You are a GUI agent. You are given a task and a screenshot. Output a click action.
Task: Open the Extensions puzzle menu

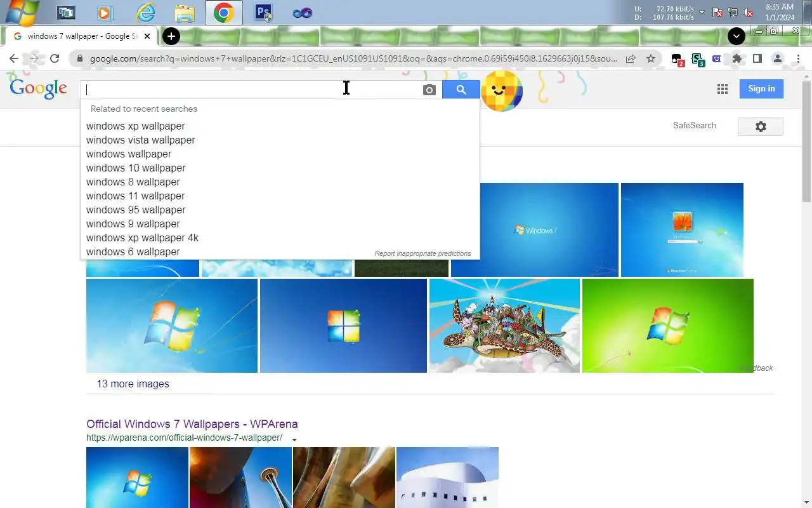pyautogui.click(x=737, y=58)
